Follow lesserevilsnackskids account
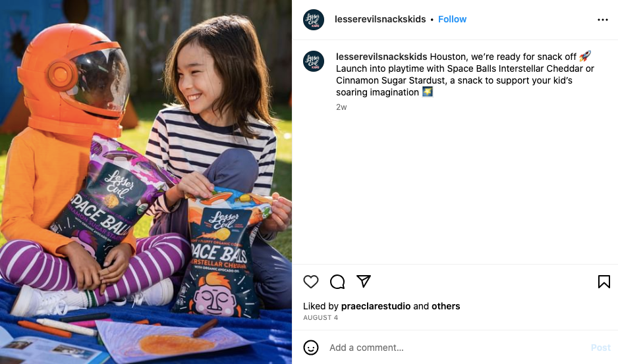Viewport: 618px width, 364px height. (x=452, y=19)
